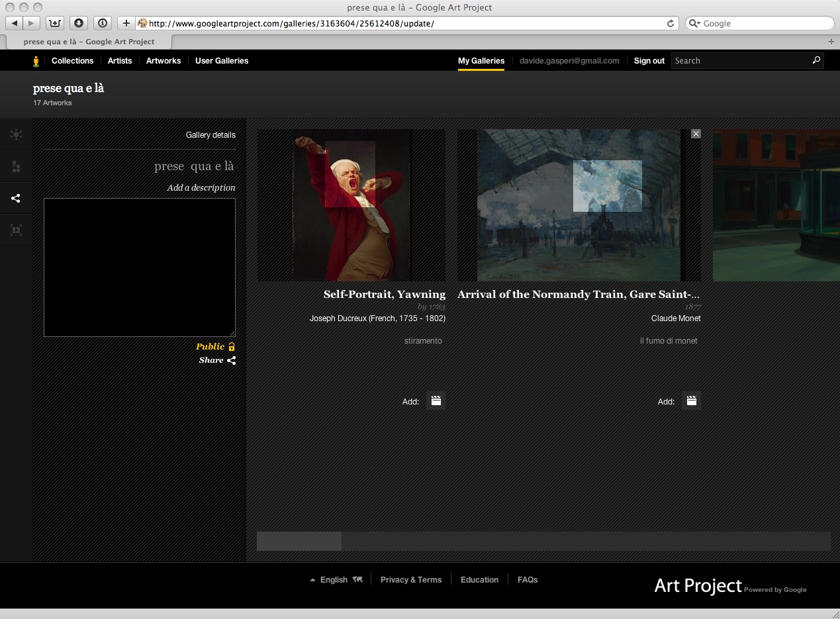Viewport: 840px width, 619px height.
Task: Click the Sign out link
Action: pyautogui.click(x=649, y=60)
